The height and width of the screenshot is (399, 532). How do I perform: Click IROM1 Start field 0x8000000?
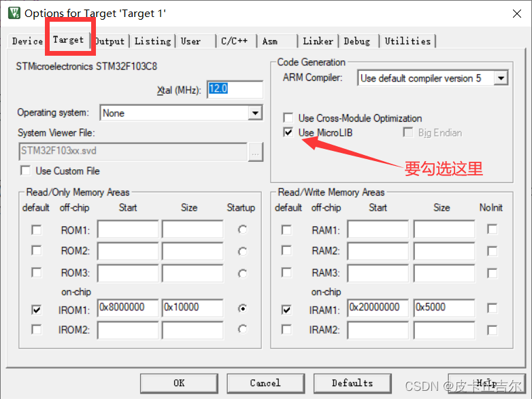[x=128, y=308]
